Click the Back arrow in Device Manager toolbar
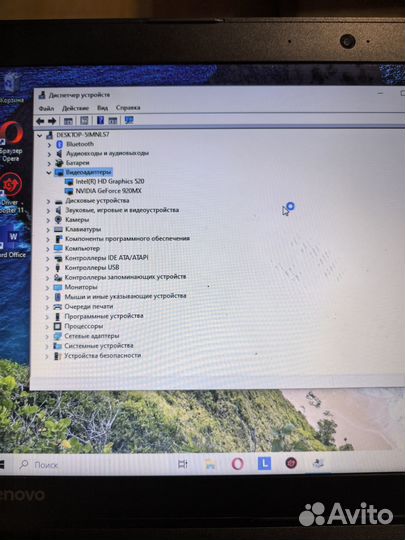The image size is (405, 540). [x=40, y=121]
